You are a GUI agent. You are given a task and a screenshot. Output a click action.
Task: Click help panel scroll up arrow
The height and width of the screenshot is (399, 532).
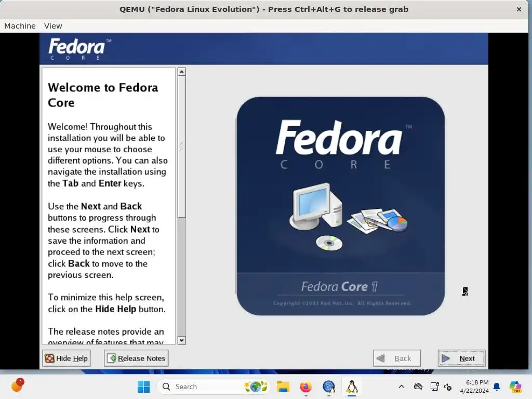coord(181,72)
